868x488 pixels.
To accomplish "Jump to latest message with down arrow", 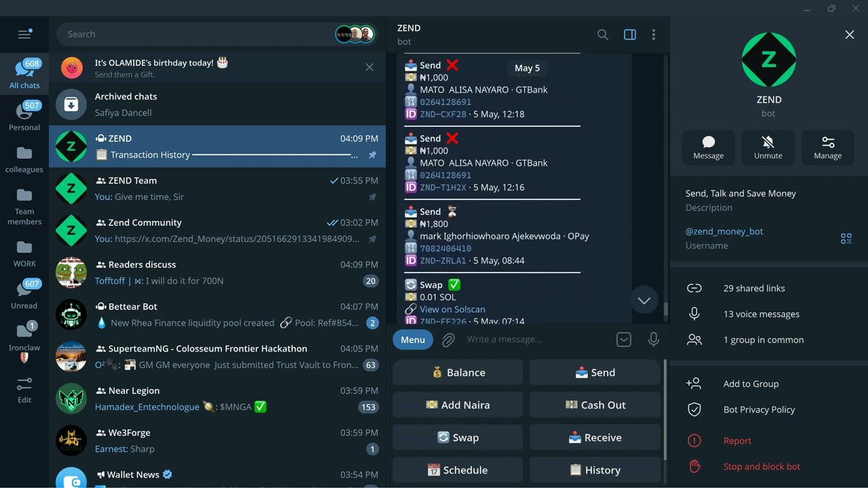I will [644, 300].
